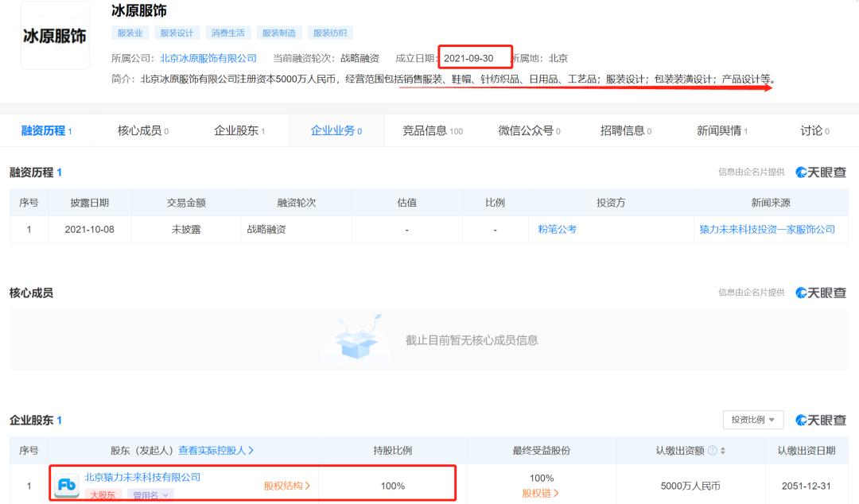Viewport: 859px width, 504px height.
Task: Click the 估值 column header
Action: click(x=407, y=203)
